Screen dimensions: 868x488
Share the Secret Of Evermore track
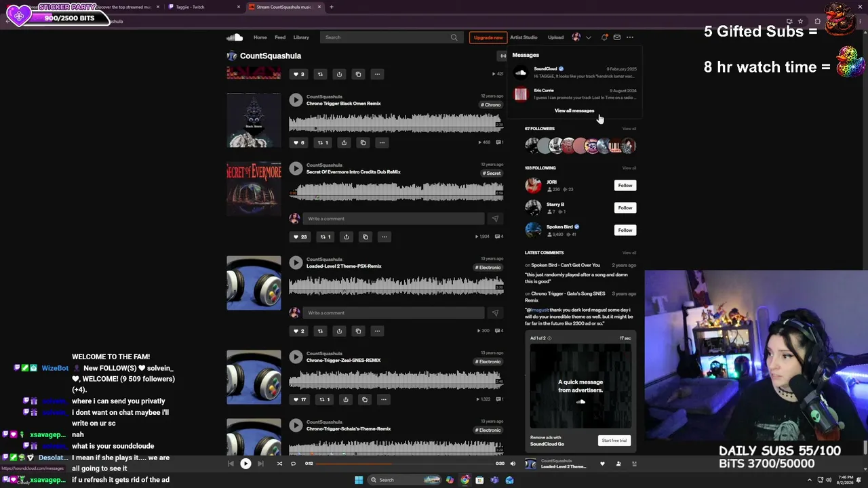pos(347,237)
